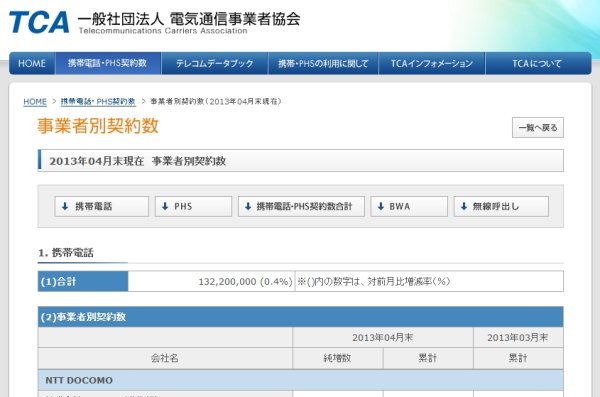Click the ※()内の数字は note text

(x=373, y=282)
